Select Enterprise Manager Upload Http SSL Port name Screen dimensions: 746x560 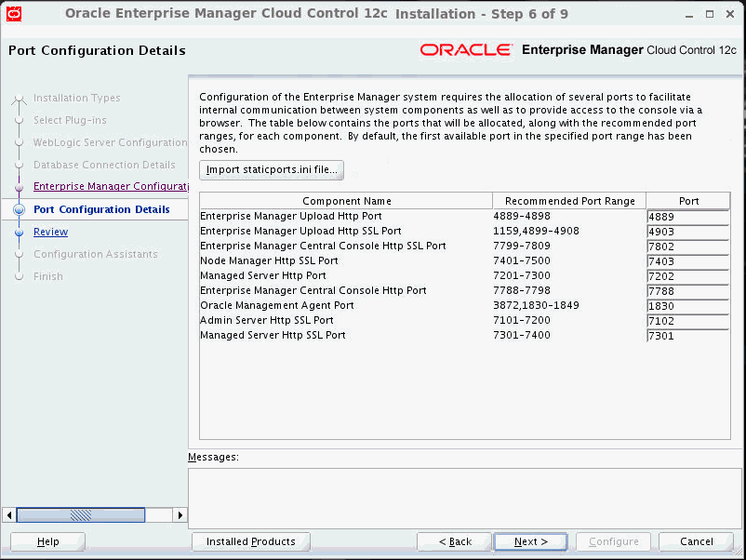[300, 231]
